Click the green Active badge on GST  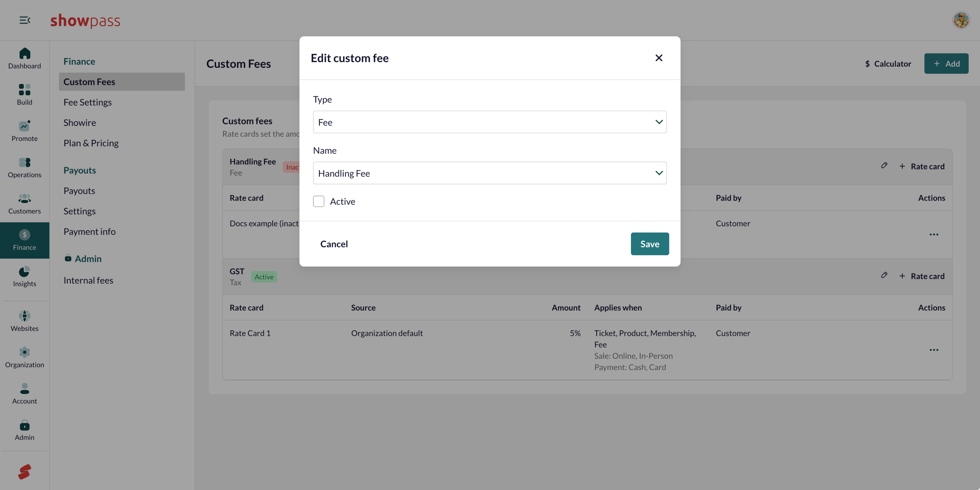[x=264, y=277]
